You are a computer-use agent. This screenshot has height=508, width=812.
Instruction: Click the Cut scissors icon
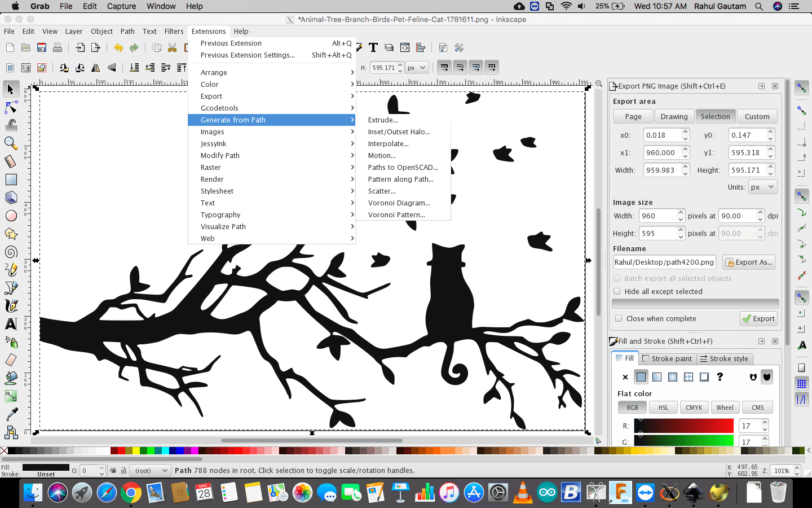click(x=173, y=47)
